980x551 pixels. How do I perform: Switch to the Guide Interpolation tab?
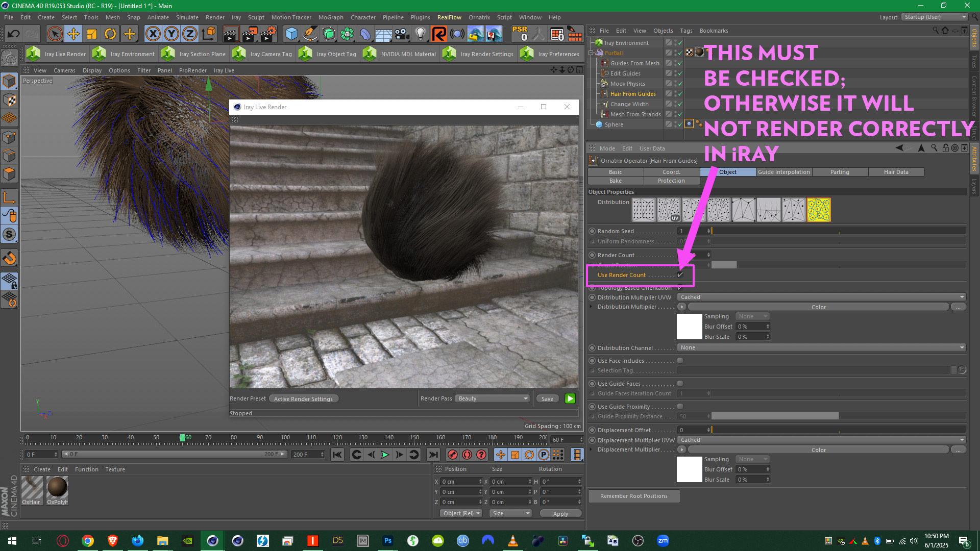pyautogui.click(x=783, y=172)
